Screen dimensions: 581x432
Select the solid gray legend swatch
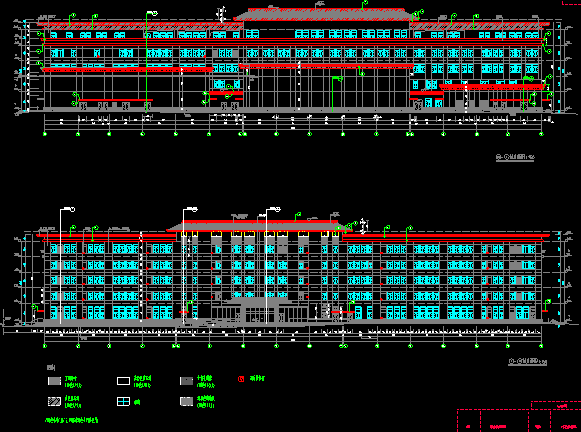pyautogui.click(x=54, y=381)
